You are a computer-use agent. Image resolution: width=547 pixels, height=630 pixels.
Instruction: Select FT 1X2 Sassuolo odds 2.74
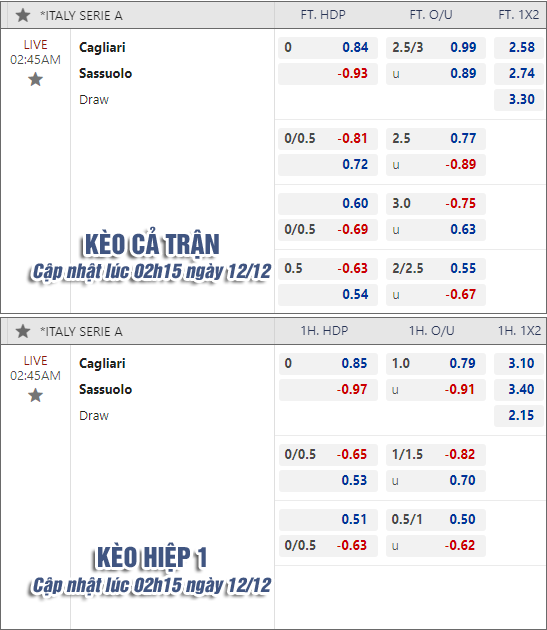(519, 74)
